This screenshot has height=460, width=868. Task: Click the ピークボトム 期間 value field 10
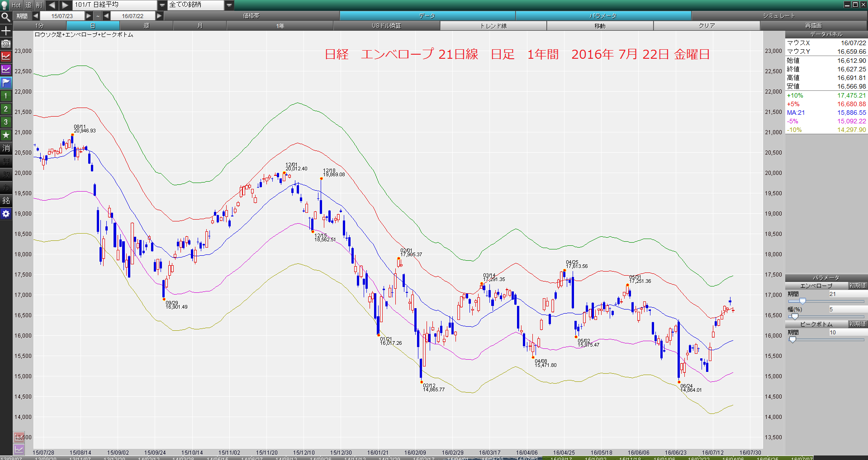pyautogui.click(x=847, y=333)
